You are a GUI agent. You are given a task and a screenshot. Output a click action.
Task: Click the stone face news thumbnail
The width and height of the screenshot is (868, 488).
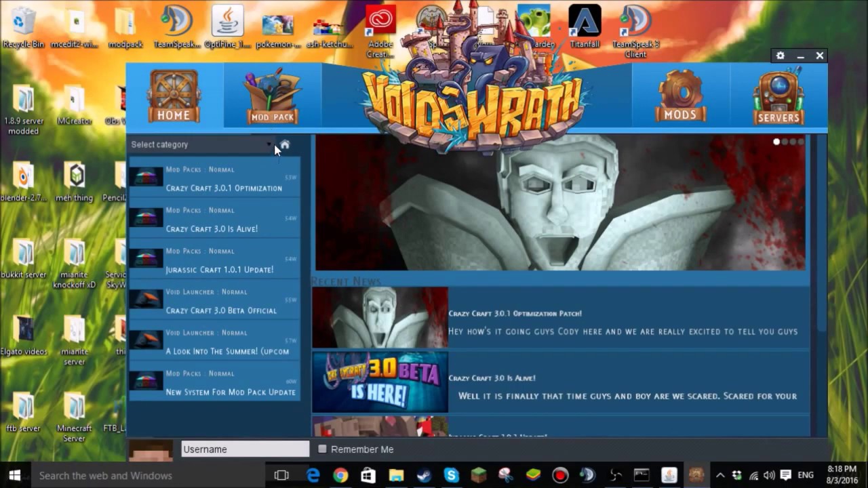[380, 317]
